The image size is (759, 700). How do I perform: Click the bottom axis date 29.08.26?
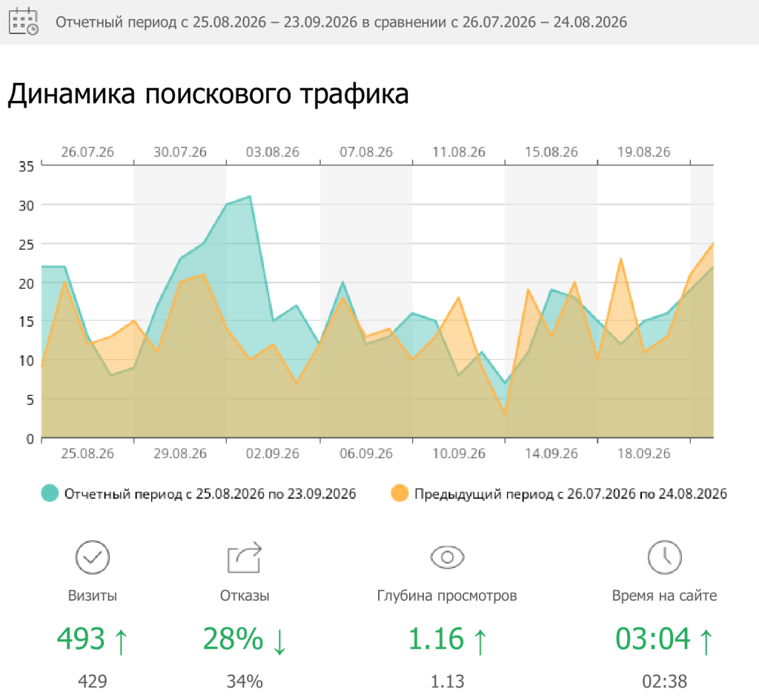180,454
